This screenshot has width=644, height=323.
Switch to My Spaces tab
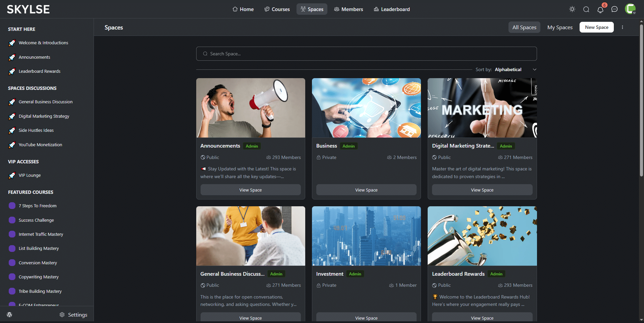coord(560,27)
